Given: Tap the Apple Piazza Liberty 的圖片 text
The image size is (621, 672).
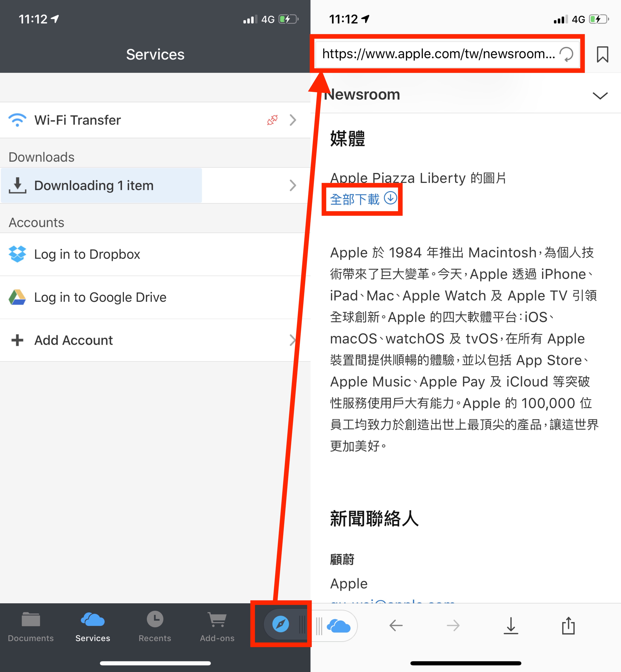Looking at the screenshot, I should 418,178.
